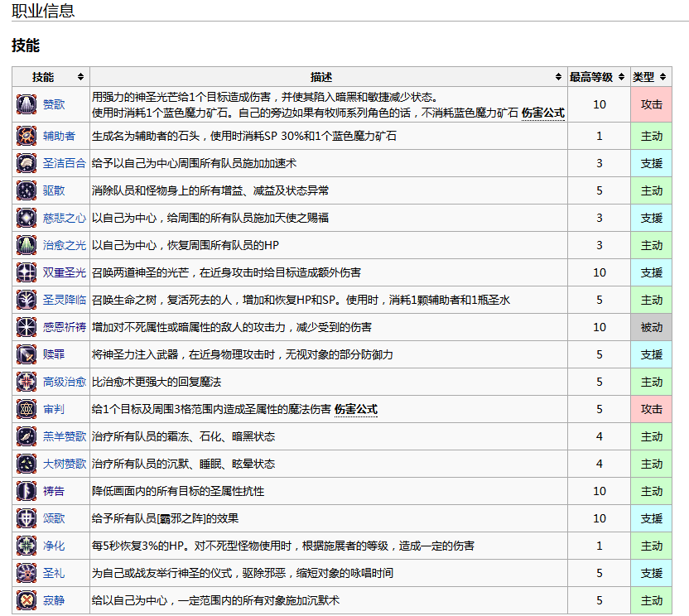Go to the 驱散 skill link
Viewport: 689px width, 616px height.
click(x=54, y=190)
